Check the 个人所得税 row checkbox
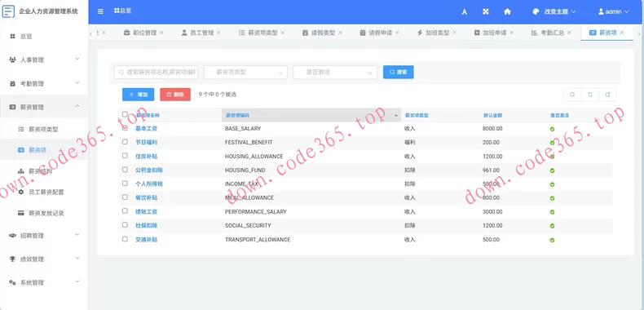 (x=125, y=184)
